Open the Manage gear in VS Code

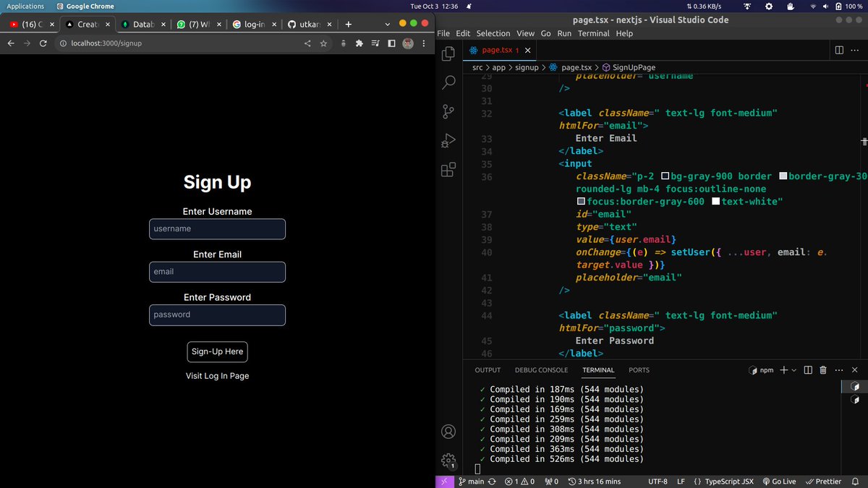(448, 461)
